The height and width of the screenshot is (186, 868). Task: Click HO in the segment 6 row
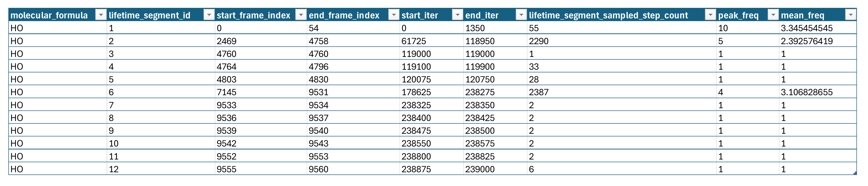17,92
